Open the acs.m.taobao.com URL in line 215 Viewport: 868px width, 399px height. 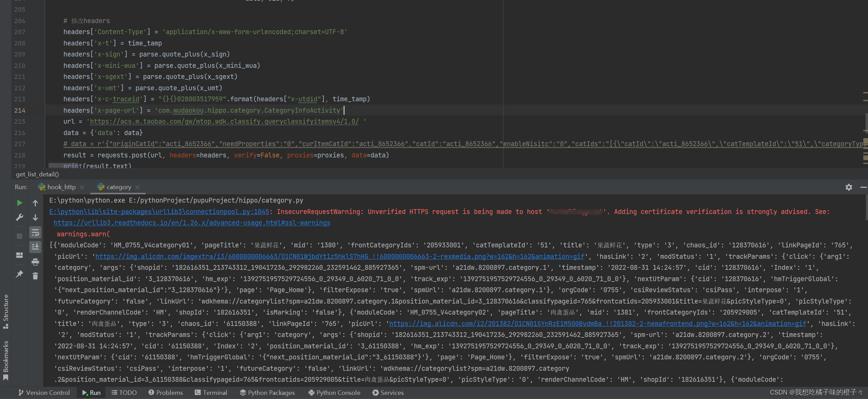tap(224, 121)
